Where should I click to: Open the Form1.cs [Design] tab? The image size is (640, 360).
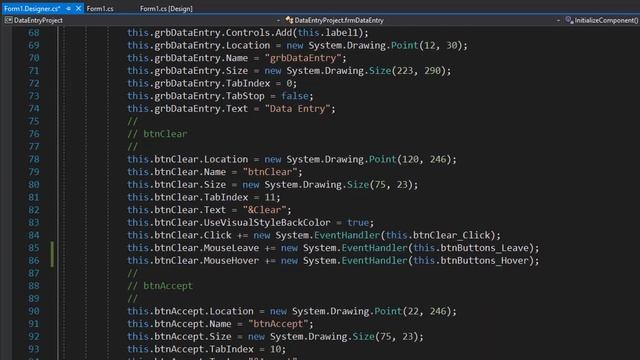point(166,8)
